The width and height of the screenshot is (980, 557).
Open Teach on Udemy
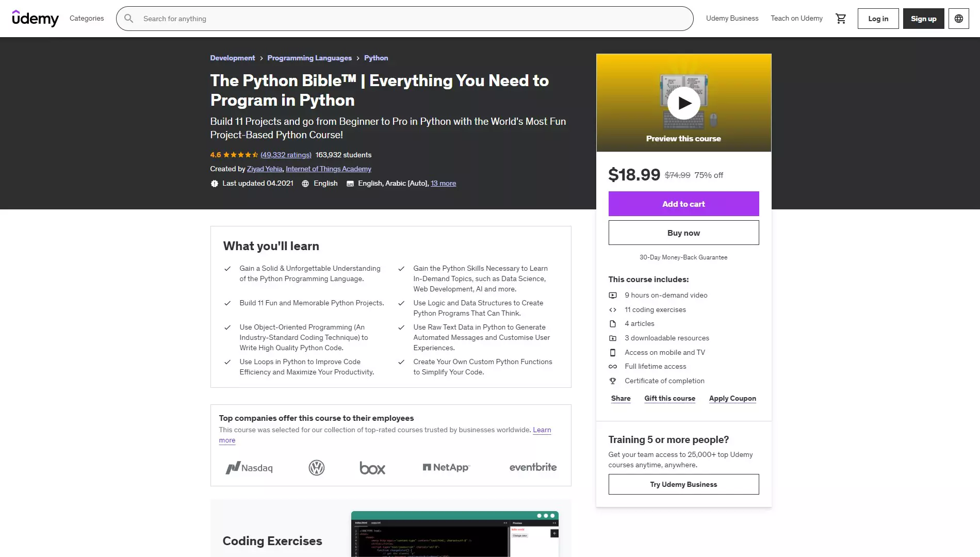tap(796, 19)
